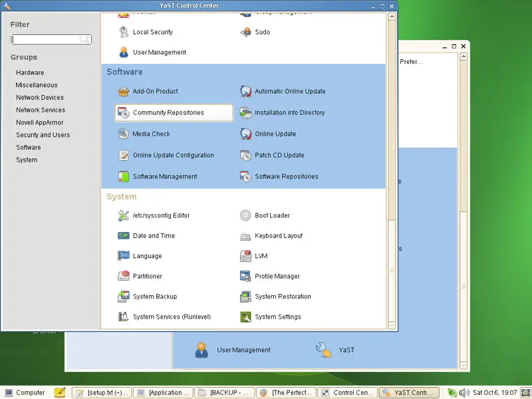This screenshot has width=532, height=399.
Task: Select the Novell AppArmor group
Action: (x=40, y=122)
